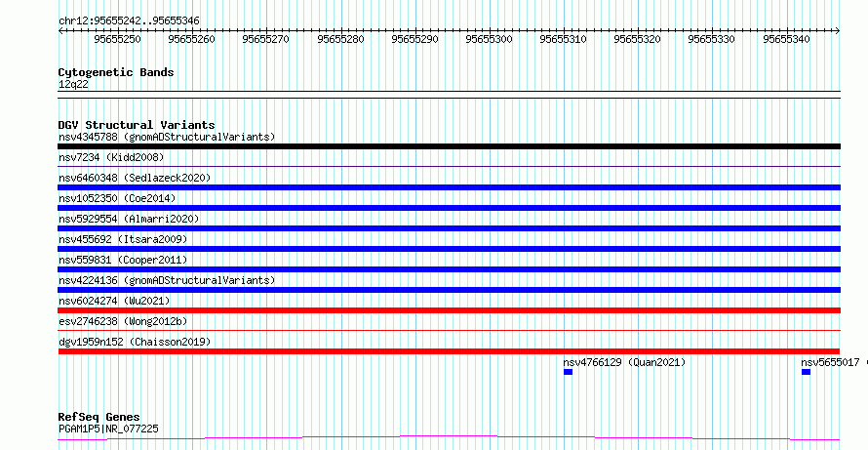Open variant nsv5929554 (Almarri2020) label
This screenshot has width=868, height=450.
click(129, 219)
